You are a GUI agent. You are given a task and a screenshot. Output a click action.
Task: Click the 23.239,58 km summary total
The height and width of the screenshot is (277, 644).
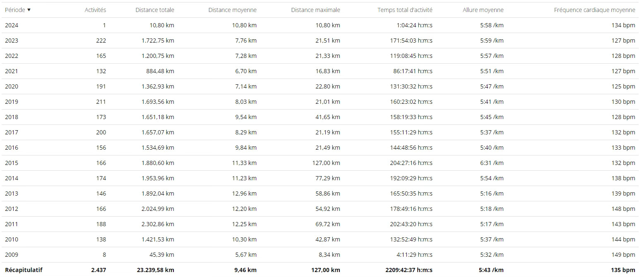click(155, 270)
